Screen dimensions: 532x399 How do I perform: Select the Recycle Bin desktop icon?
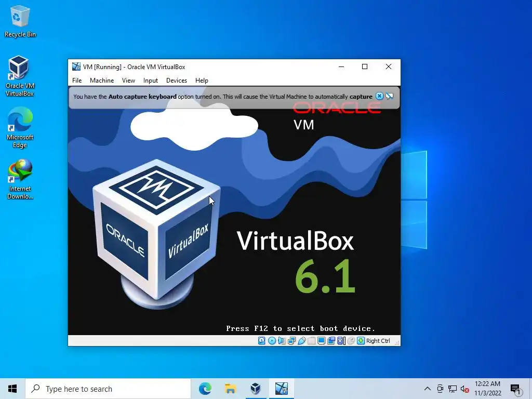tap(20, 21)
